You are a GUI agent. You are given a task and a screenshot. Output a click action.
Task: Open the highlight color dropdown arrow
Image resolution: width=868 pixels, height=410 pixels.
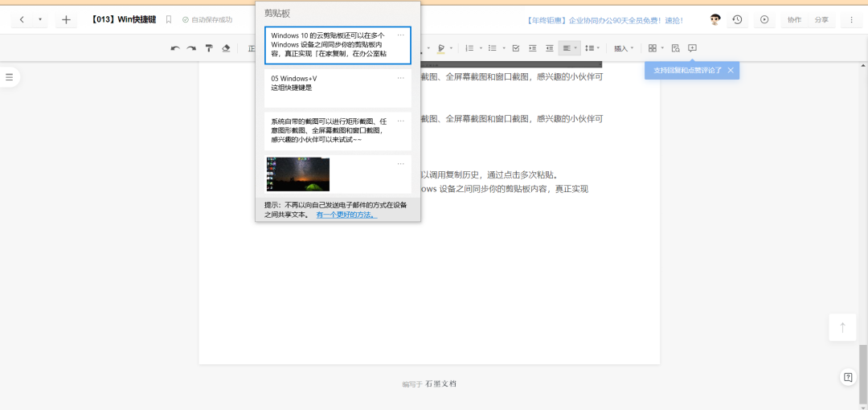[x=451, y=48]
